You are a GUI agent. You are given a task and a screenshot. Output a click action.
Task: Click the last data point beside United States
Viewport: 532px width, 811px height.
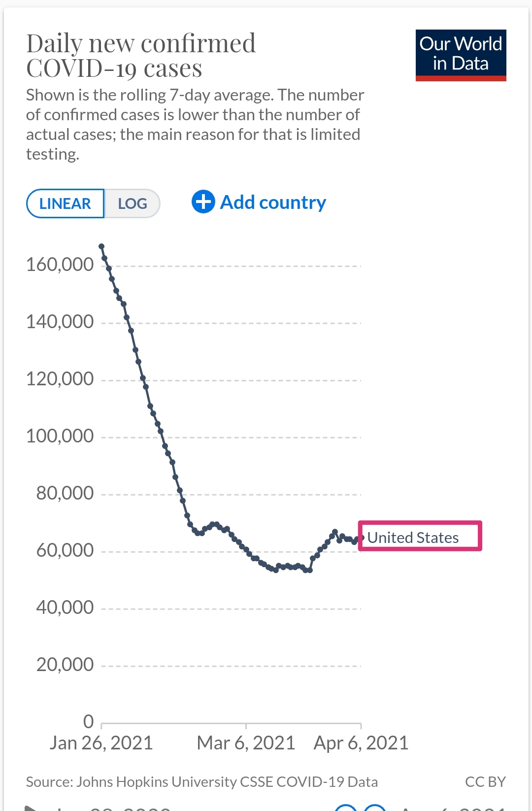tap(361, 538)
